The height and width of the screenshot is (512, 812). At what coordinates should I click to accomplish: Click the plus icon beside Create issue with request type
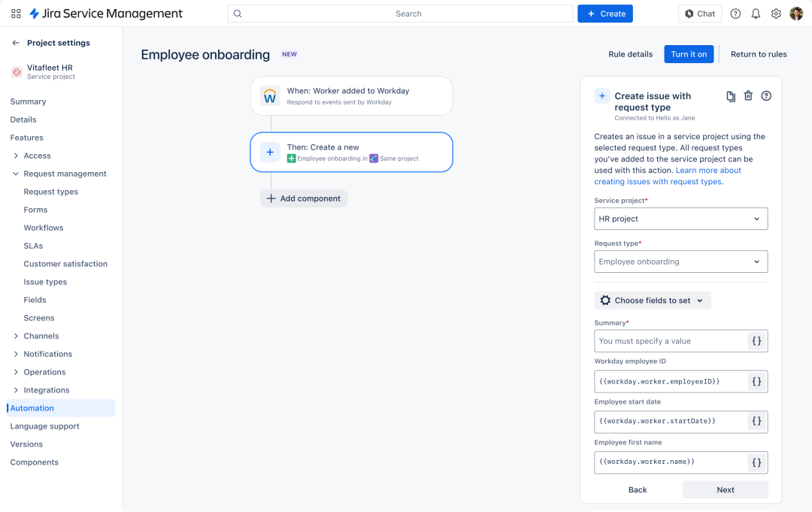click(601, 95)
